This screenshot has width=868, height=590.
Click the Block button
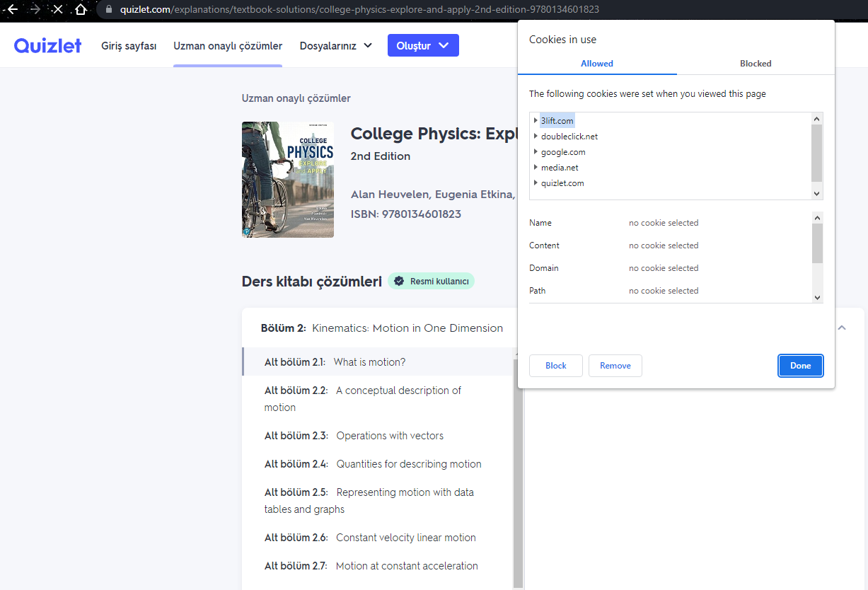coord(556,366)
